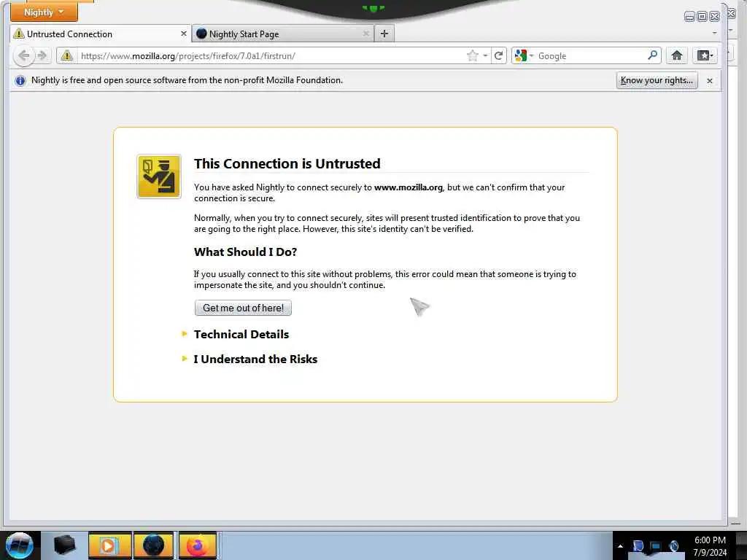Close the Nightly Start Page tab

click(366, 34)
